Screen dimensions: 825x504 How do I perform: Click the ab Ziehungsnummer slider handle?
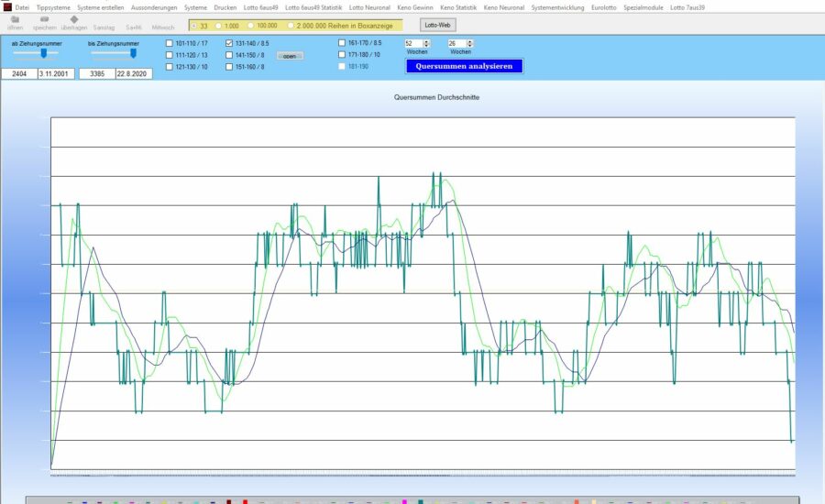tap(44, 53)
